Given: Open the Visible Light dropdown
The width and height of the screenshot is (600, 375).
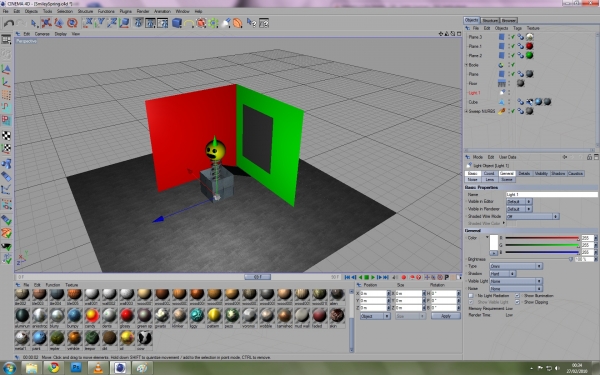Looking at the screenshot, I should click(516, 281).
